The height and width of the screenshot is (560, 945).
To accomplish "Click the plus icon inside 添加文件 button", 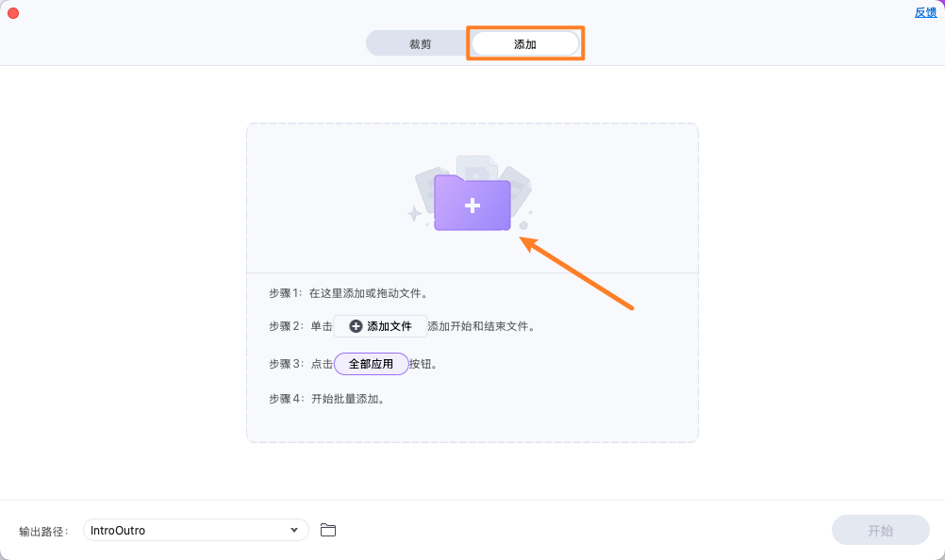I will pos(356,325).
